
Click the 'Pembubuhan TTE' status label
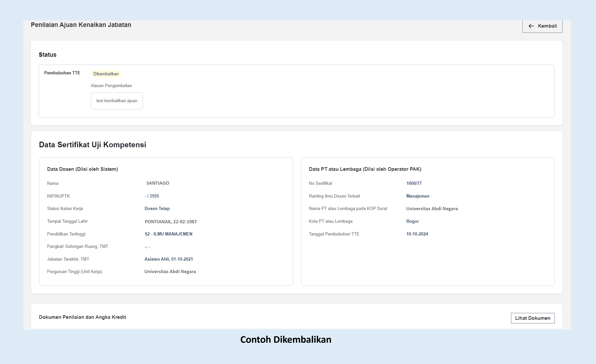click(x=62, y=73)
